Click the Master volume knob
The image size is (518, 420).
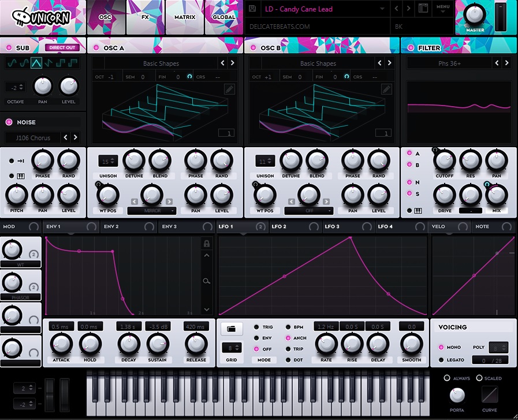point(475,13)
